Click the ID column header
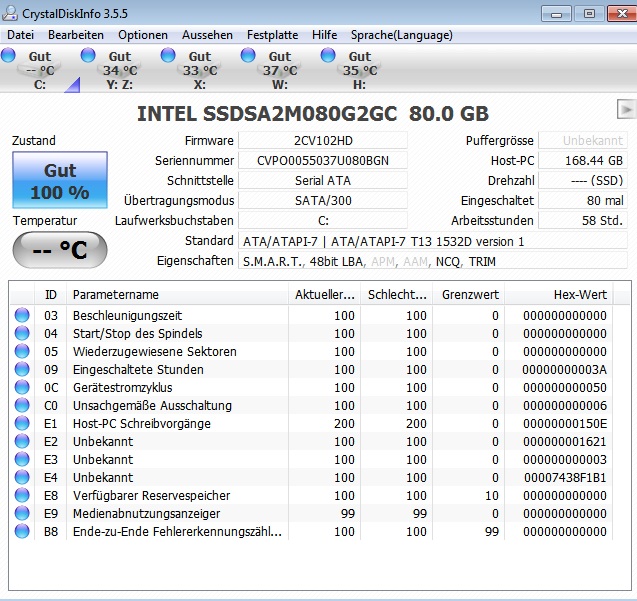 click(50, 294)
